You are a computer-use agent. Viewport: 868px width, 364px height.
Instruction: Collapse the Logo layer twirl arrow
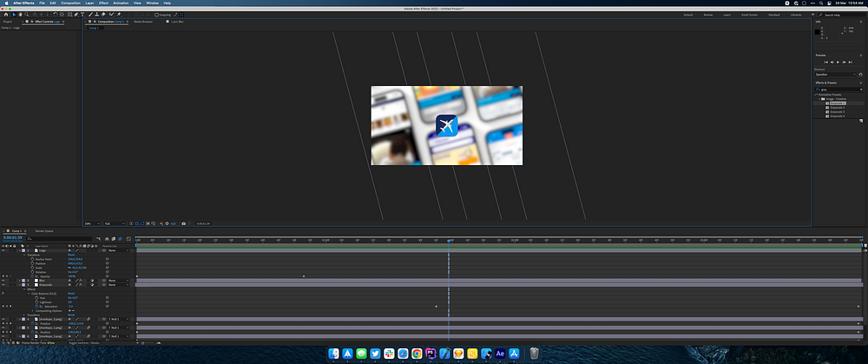coord(20,250)
